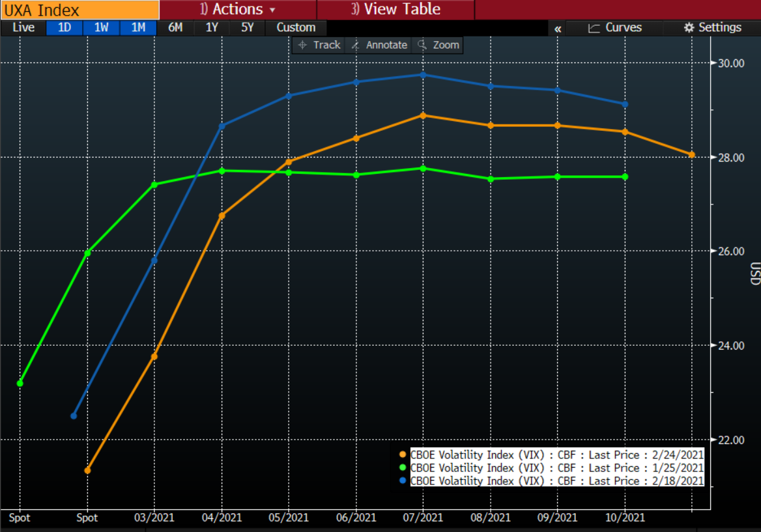
Task: Click the UXA Index ticker field
Action: tap(79, 10)
